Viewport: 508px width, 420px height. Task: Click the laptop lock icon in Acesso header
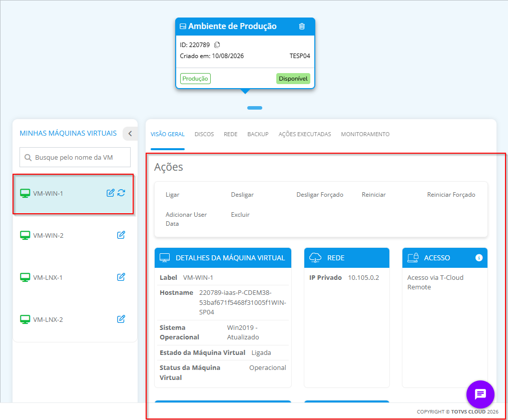(413, 258)
